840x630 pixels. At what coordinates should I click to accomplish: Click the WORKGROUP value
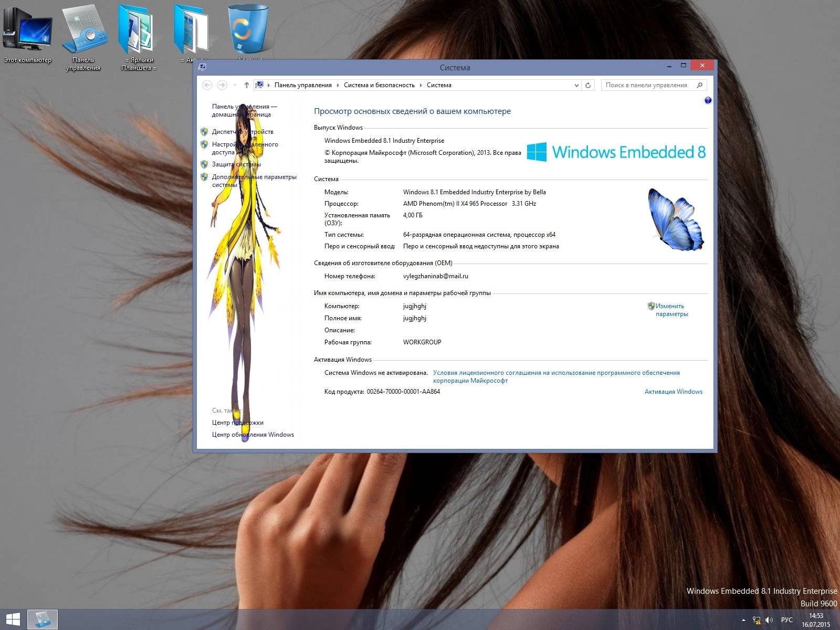point(422,342)
